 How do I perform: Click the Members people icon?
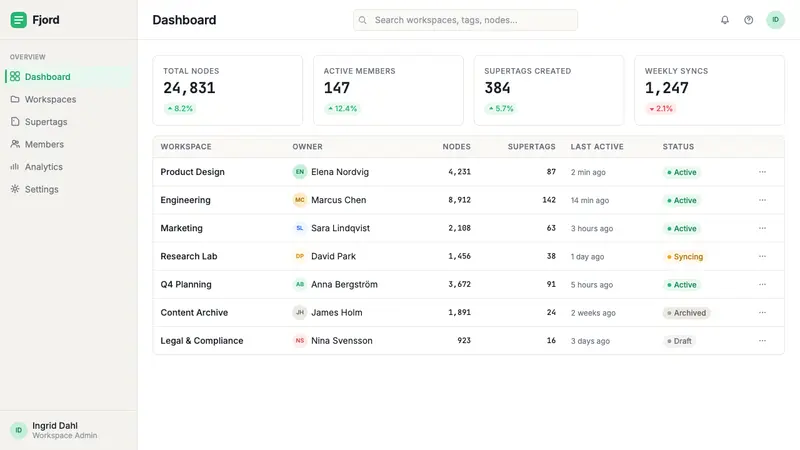click(x=15, y=144)
